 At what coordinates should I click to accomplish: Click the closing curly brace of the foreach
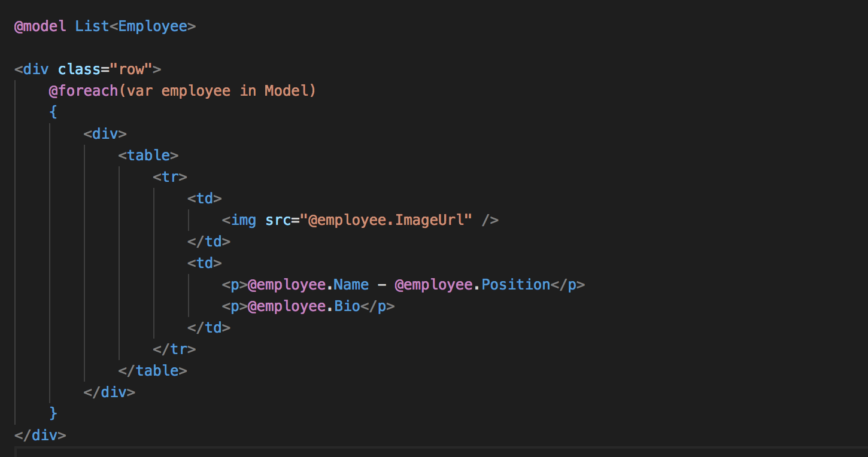53,413
